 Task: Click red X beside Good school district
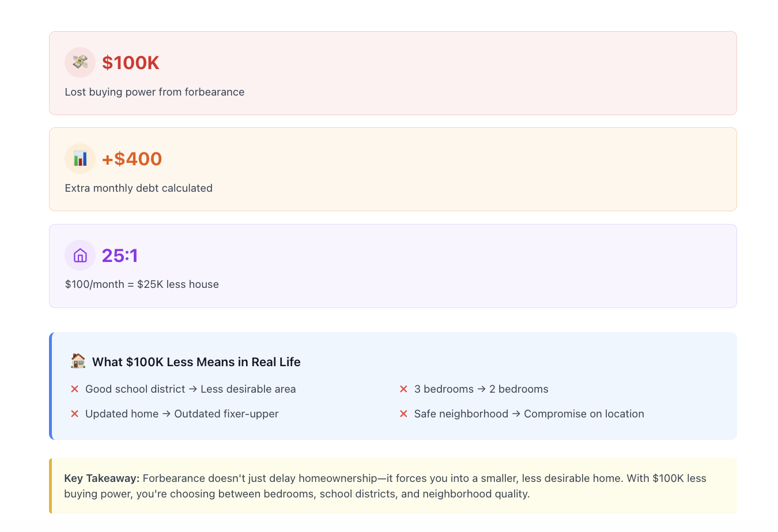74,389
